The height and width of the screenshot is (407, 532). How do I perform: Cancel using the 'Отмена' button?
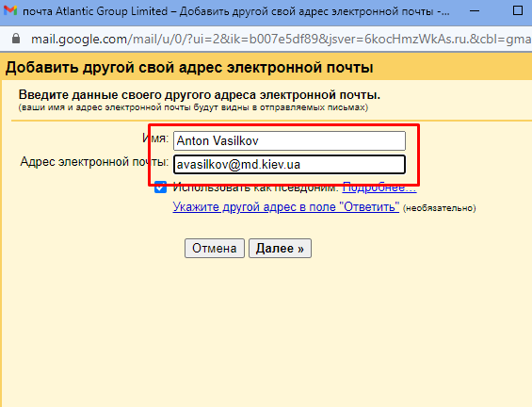(215, 248)
